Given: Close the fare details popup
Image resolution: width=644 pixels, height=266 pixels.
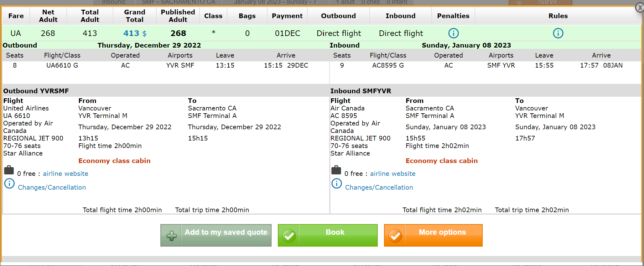Looking at the screenshot, I should pos(640,8).
